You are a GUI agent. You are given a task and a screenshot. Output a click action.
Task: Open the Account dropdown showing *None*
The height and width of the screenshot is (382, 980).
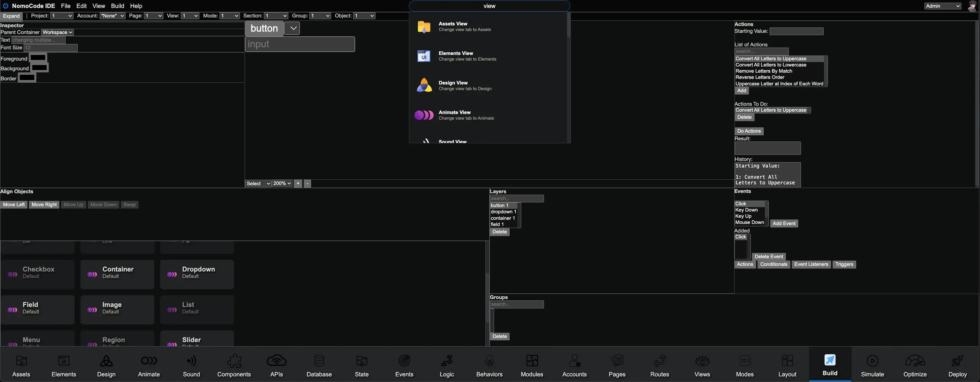[112, 16]
